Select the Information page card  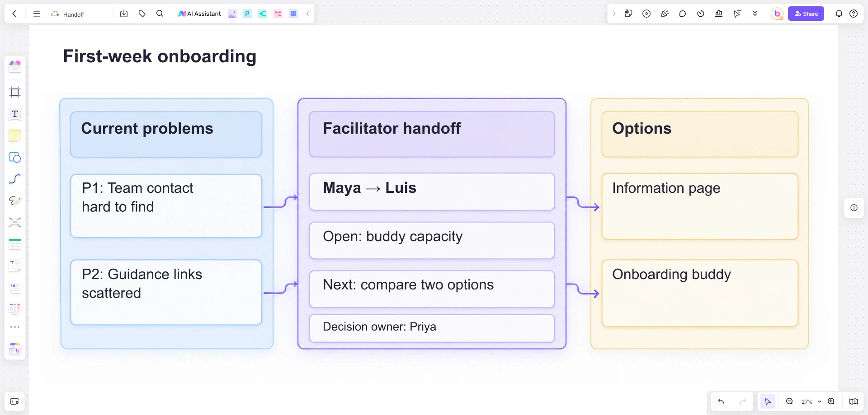pos(700,206)
